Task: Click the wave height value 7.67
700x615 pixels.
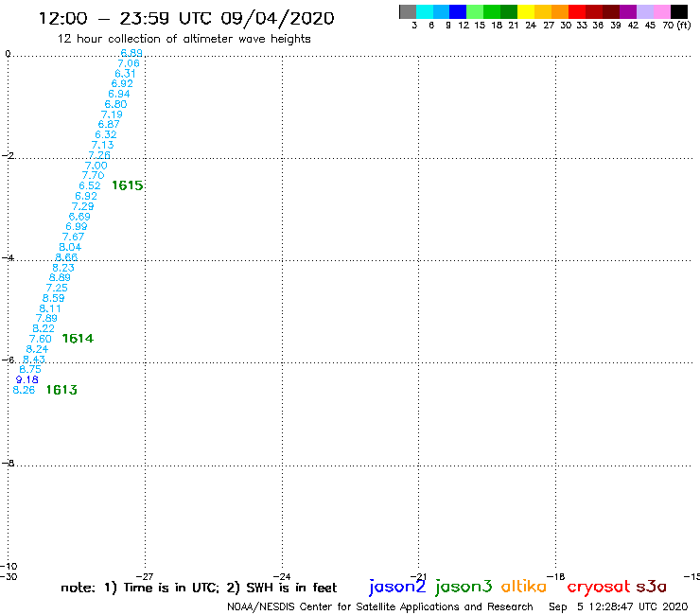Action: 73,237
